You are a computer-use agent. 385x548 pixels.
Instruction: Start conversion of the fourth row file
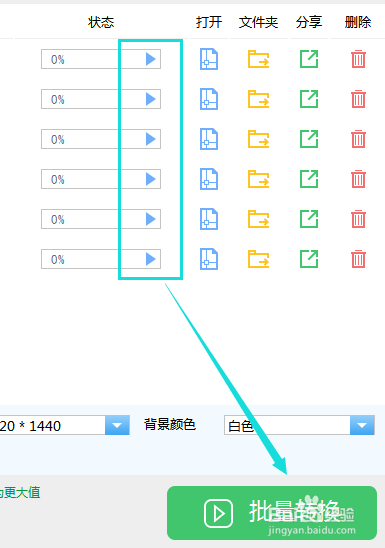pos(151,179)
